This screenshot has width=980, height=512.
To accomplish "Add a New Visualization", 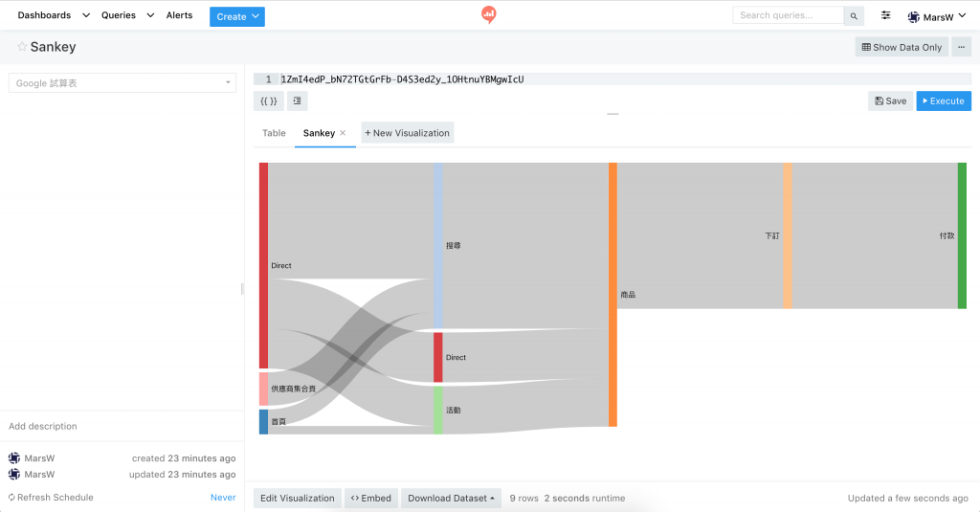I will (x=408, y=132).
